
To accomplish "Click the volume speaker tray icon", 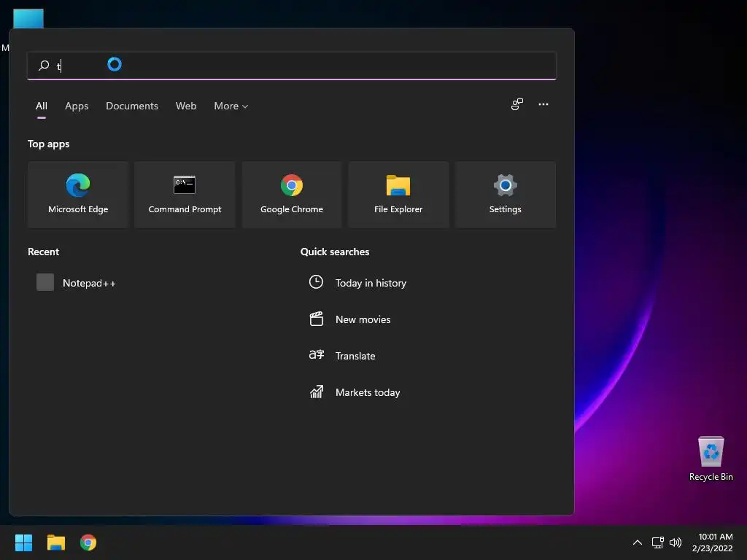I will (x=676, y=542).
